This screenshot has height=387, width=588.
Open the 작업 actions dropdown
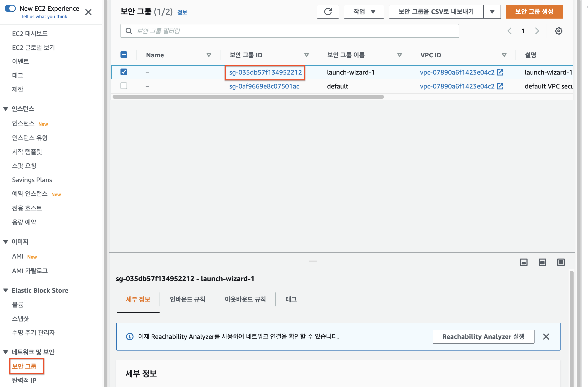(364, 12)
